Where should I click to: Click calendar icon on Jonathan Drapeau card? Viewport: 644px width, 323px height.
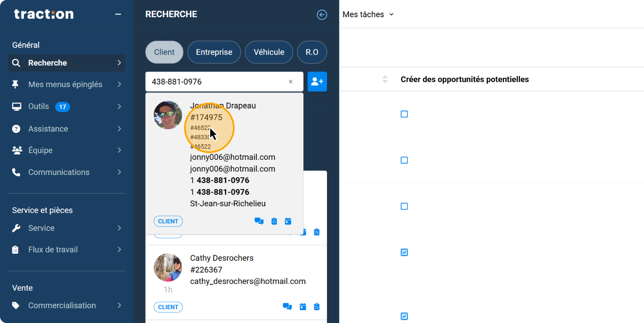(x=288, y=221)
